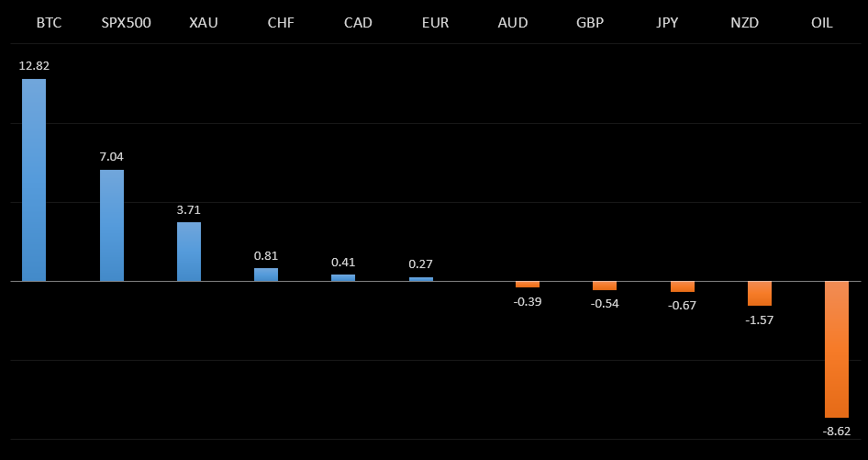The height and width of the screenshot is (460, 868).
Task: Click the JPY category label
Action: (667, 22)
